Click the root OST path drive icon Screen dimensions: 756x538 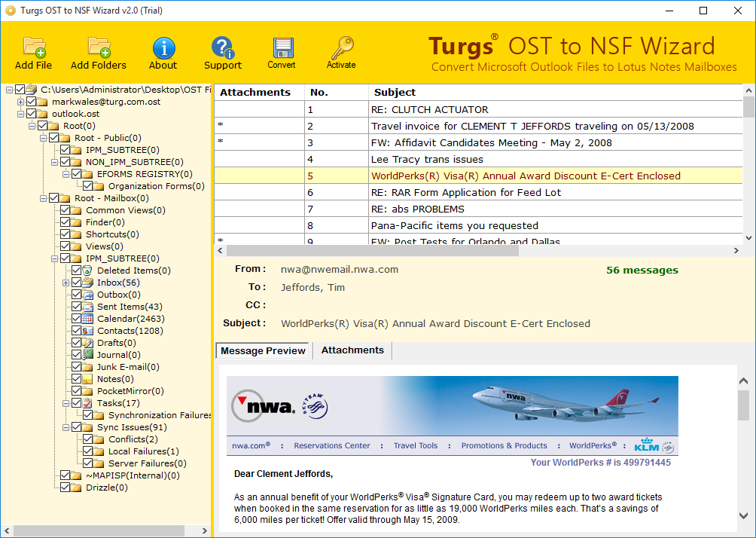32,90
